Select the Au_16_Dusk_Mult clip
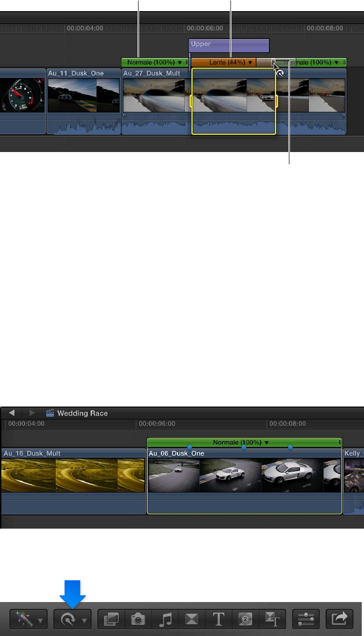 (73, 481)
